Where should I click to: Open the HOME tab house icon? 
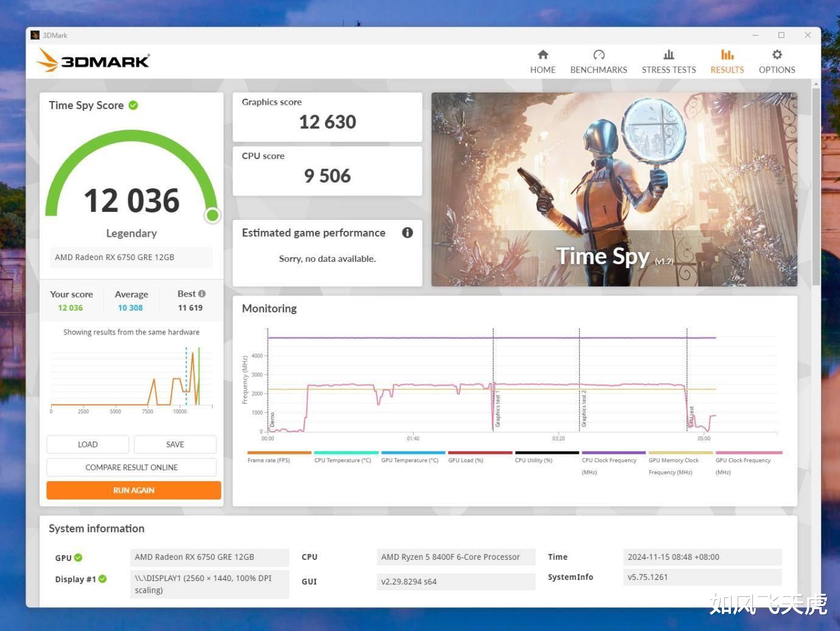(543, 55)
